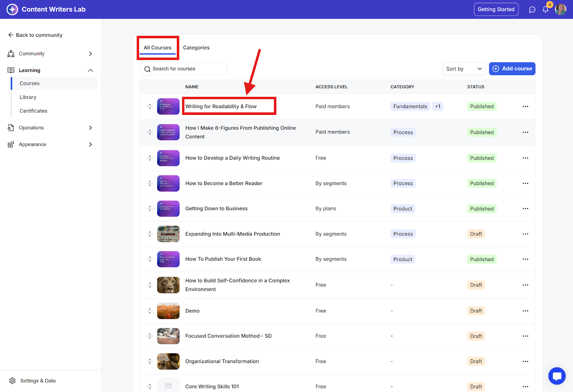Screen dimensions: 573x392
Task: Click the Settings & Data gear icon
Action: point(13,381)
